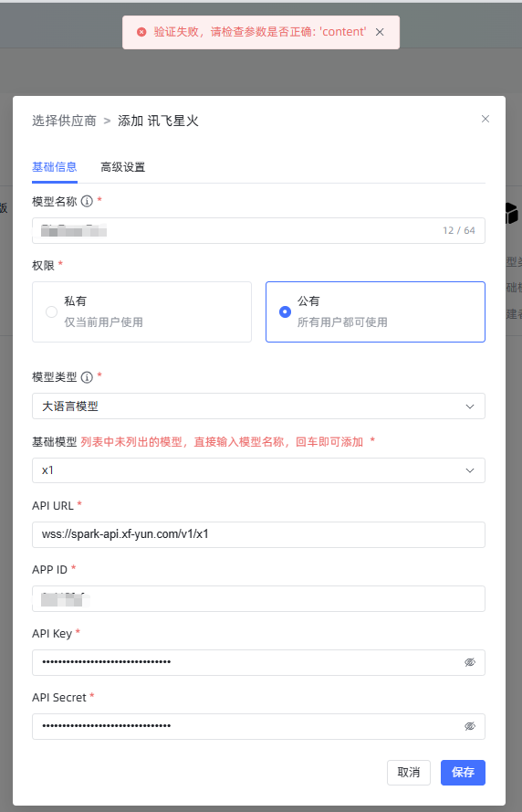Focus the API URL input field
Image resolution: width=522 pixels, height=812 pixels.
pyautogui.click(x=258, y=534)
